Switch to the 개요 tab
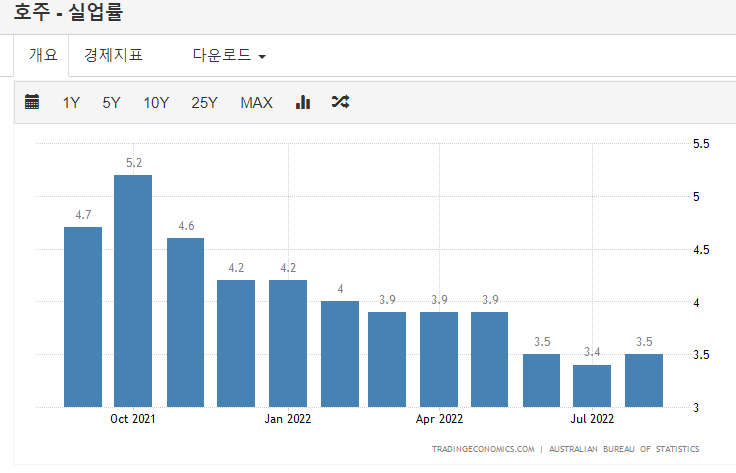The image size is (736, 473). [41, 55]
